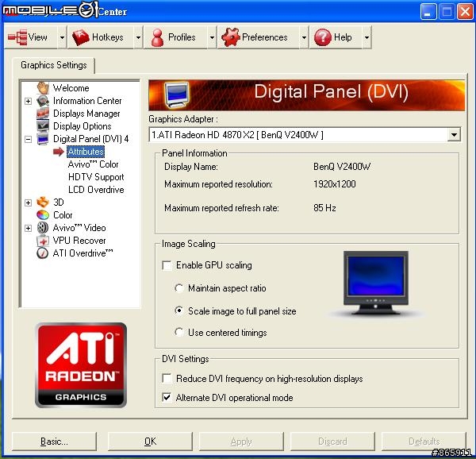Open the Profiles menu
The width and height of the screenshot is (476, 459).
[175, 37]
